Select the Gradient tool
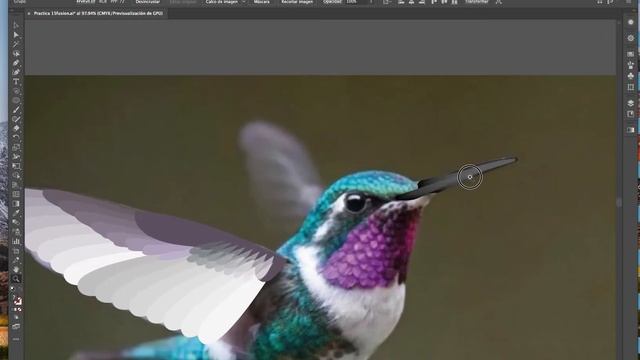Viewport: 640px width, 360px height. coord(16,204)
